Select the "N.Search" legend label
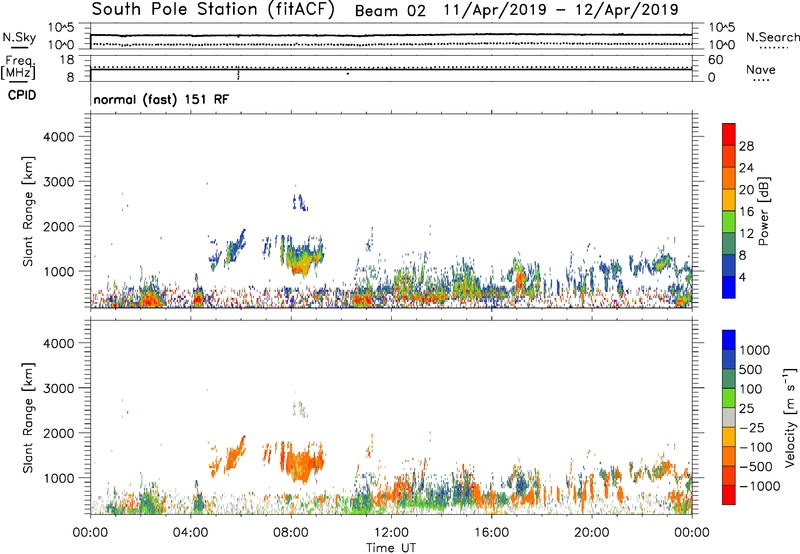The height and width of the screenshot is (554, 800). click(773, 37)
